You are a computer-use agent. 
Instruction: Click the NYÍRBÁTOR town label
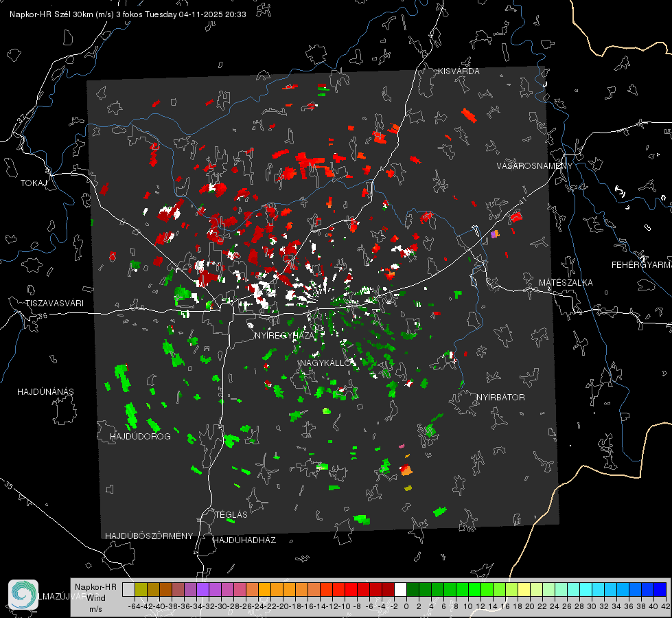coord(500,398)
